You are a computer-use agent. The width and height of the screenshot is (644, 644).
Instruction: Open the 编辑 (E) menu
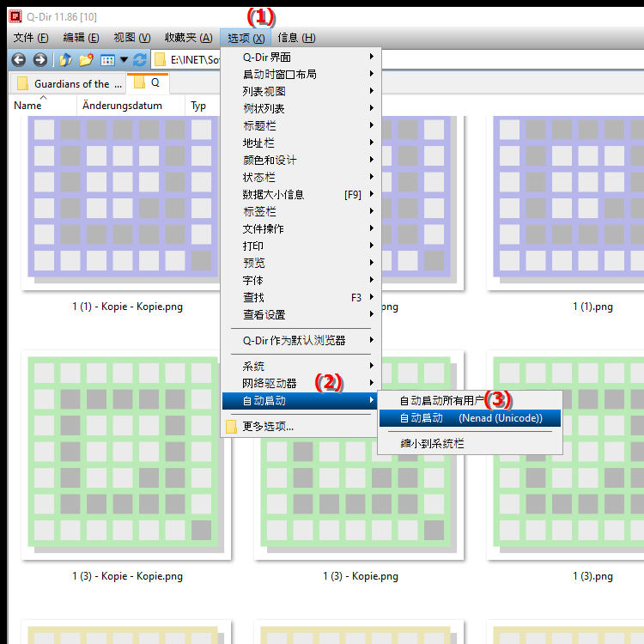coord(81,38)
